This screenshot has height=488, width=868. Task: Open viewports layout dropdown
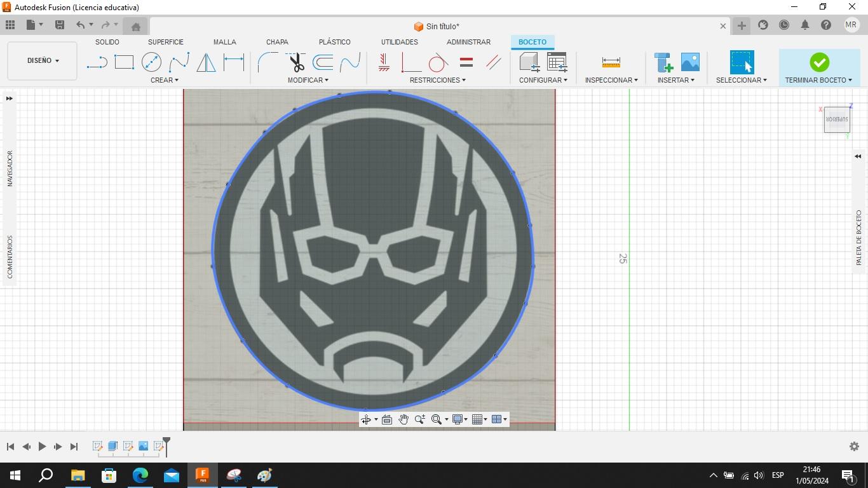499,419
